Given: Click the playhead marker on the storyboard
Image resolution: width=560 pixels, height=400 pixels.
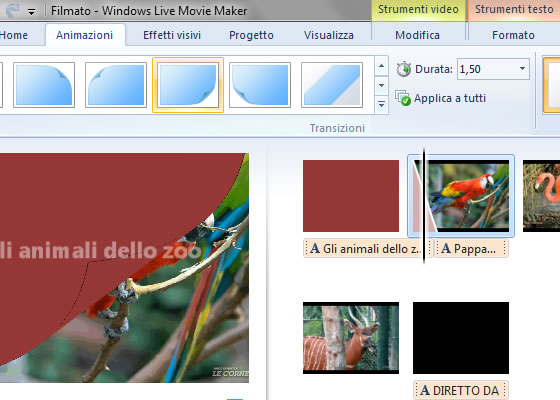Looking at the screenshot, I should (424, 206).
